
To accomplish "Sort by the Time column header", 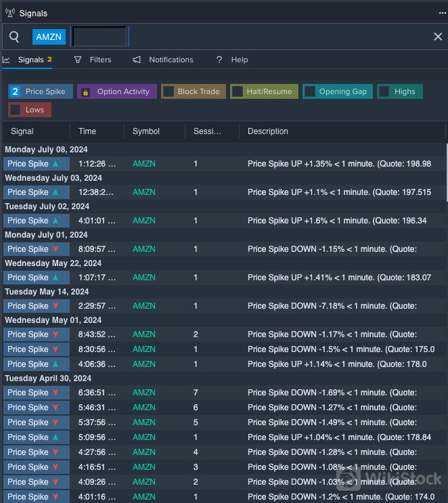I will (87, 131).
